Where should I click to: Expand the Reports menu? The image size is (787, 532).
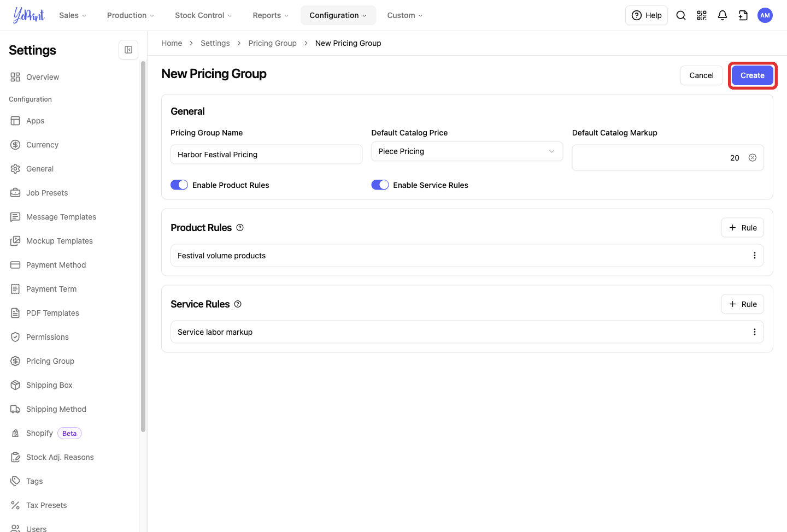coord(271,15)
